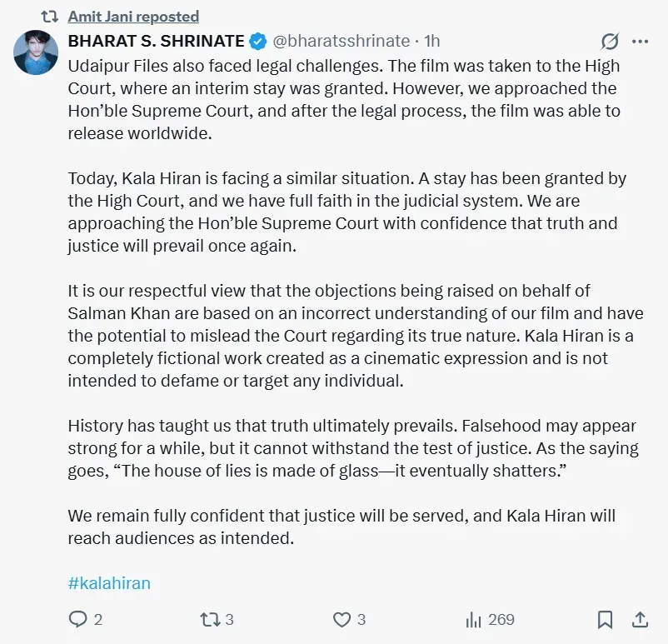Like the post with heart icon
This screenshot has height=644, width=668.
pos(341,619)
